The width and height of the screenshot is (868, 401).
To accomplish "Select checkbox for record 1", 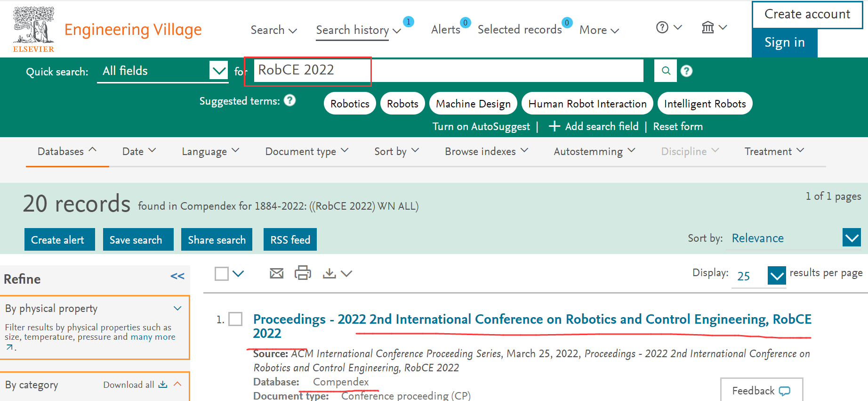I will (x=235, y=319).
